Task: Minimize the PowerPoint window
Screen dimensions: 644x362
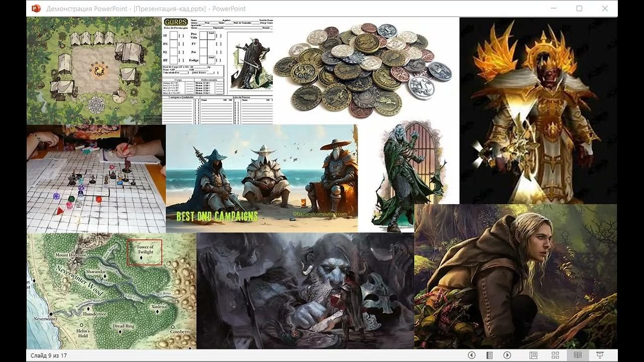Action: click(553, 9)
